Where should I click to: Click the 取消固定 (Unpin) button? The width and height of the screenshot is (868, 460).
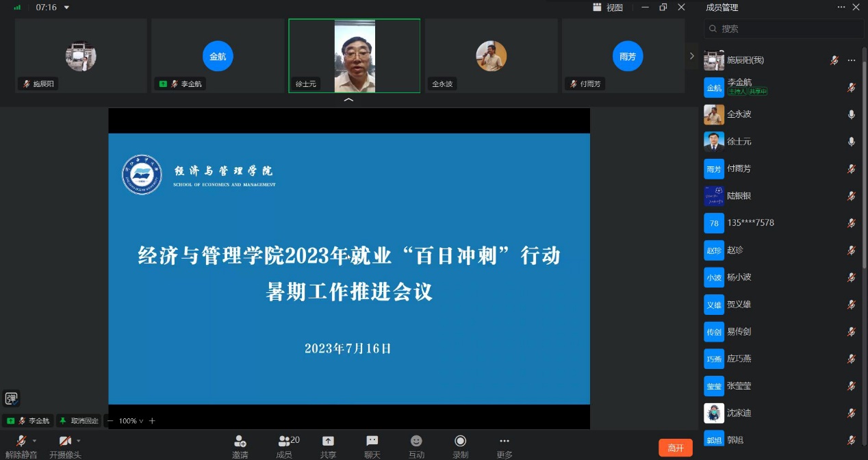[x=79, y=421]
